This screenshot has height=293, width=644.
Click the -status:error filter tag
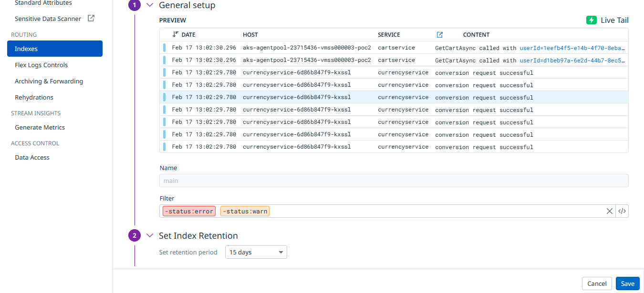(x=189, y=211)
